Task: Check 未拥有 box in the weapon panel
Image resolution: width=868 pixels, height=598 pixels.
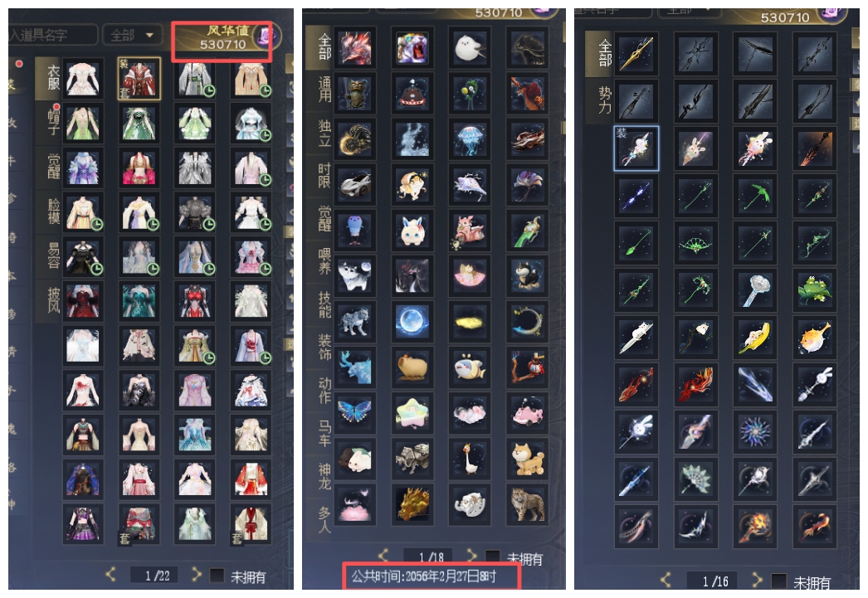Action: pyautogui.click(x=779, y=581)
